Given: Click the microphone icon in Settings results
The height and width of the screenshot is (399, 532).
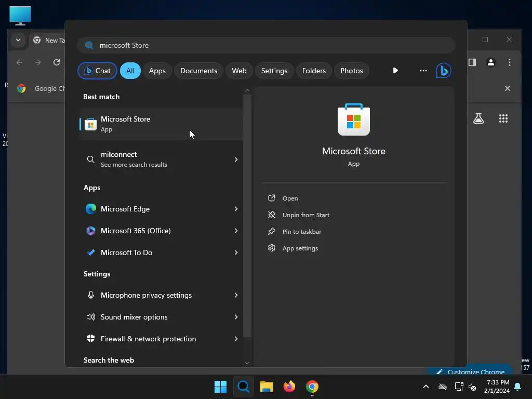Looking at the screenshot, I should click(90, 295).
